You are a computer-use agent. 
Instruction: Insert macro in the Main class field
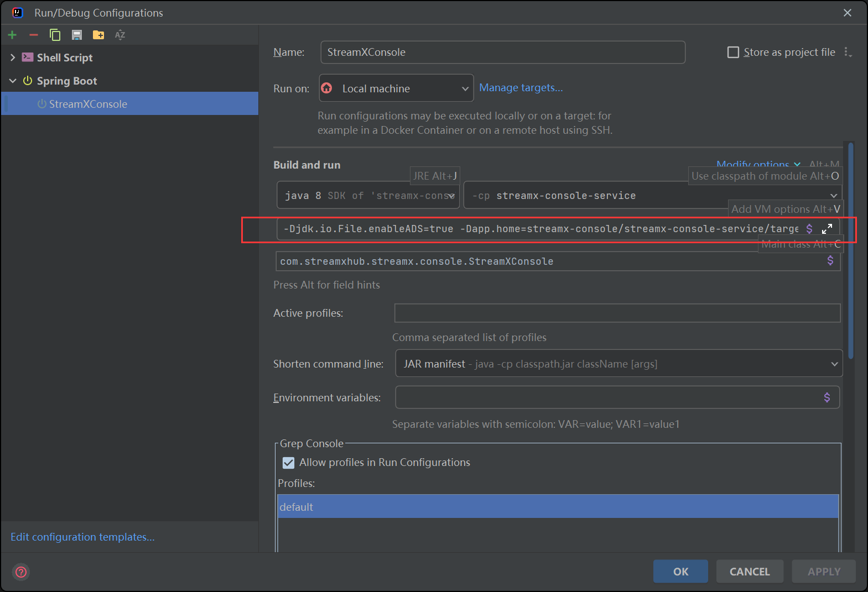(830, 261)
